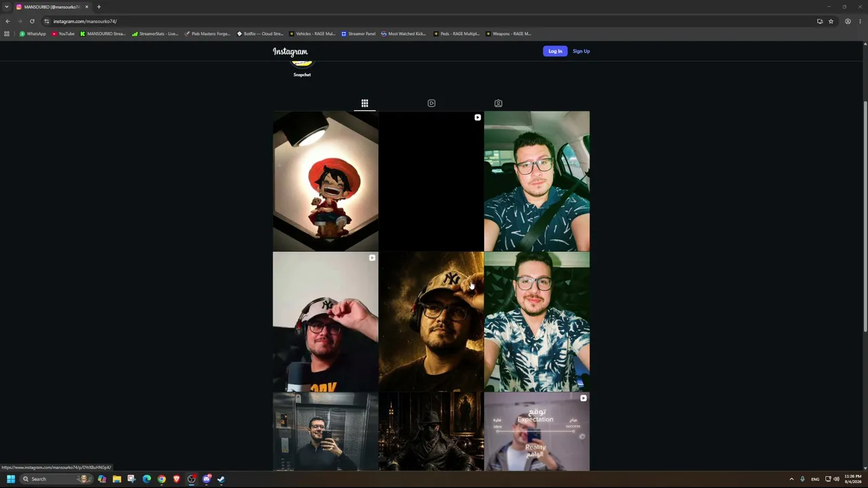Switch to the tagged photos tab
The height and width of the screenshot is (488, 868).
pyautogui.click(x=498, y=103)
